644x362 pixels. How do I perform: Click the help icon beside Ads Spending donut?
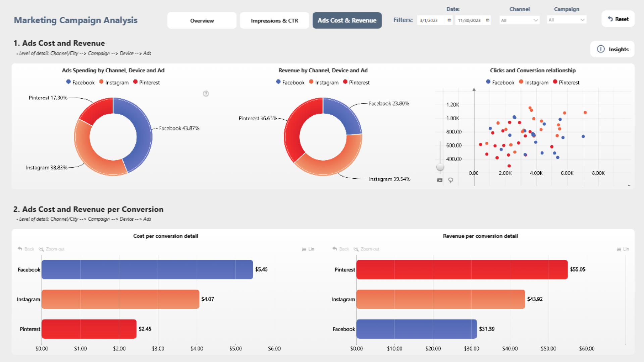click(x=206, y=94)
